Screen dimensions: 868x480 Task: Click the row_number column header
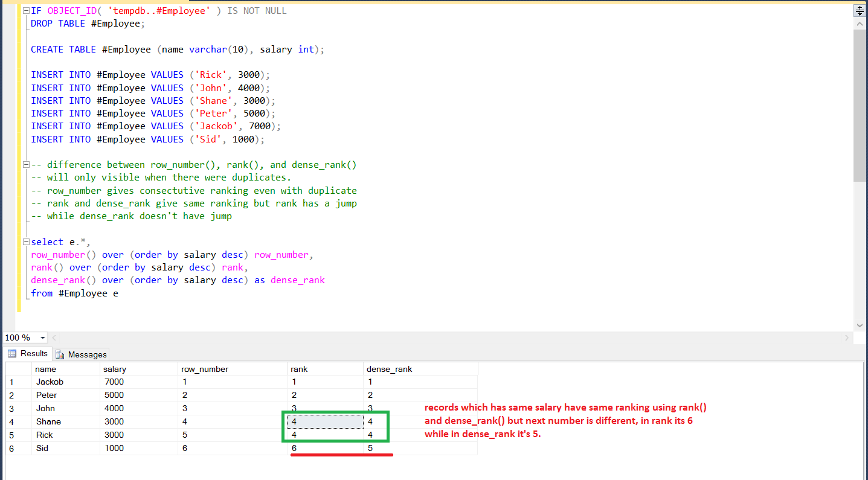(x=233, y=369)
